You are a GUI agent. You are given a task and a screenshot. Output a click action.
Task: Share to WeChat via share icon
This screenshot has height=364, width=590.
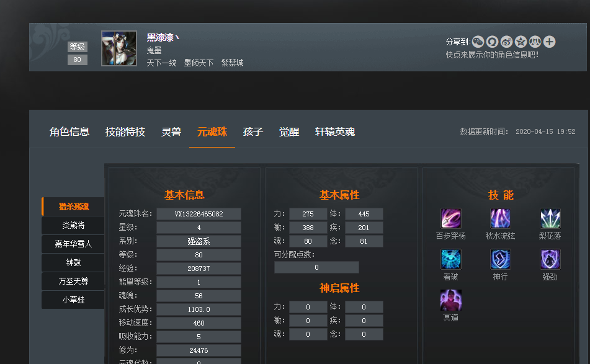click(x=478, y=42)
